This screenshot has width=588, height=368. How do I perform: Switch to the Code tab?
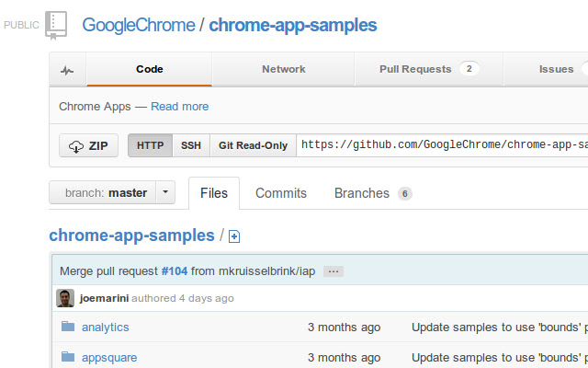point(149,70)
